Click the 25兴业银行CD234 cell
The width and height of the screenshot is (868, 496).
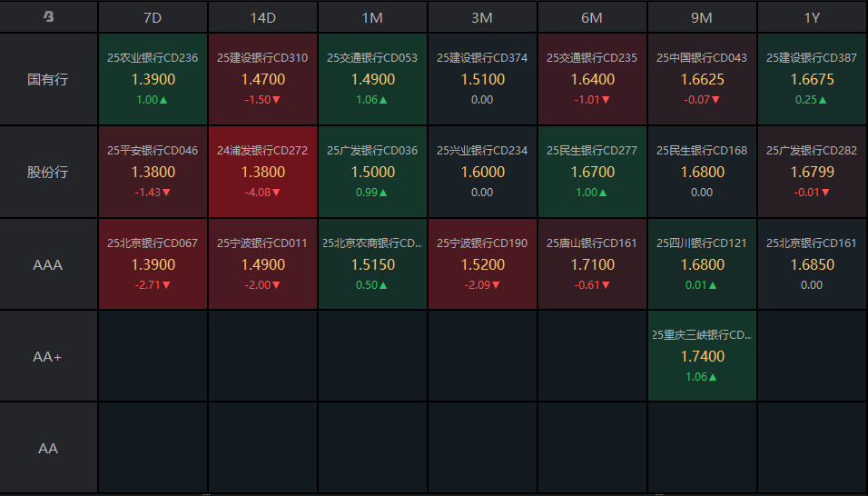pos(482,172)
